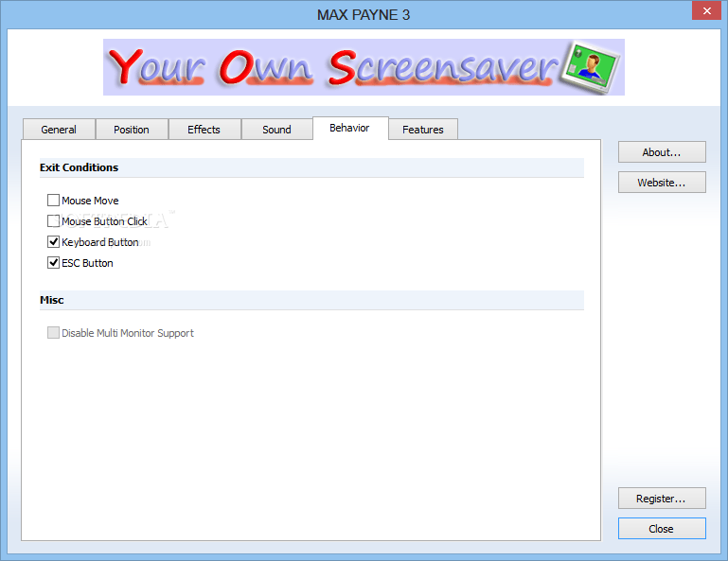Close the MAX PAYNE 3 window

706,10
